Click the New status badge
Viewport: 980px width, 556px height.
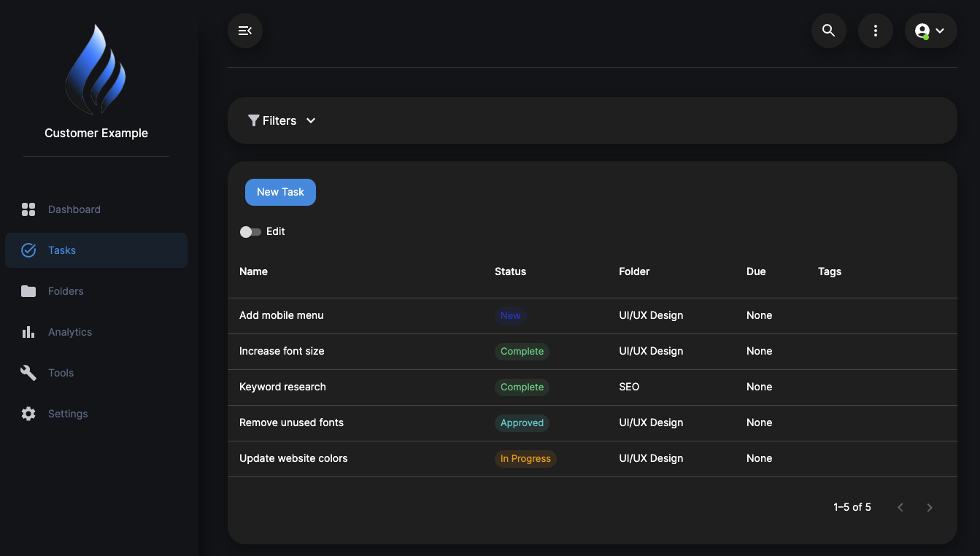pos(511,315)
